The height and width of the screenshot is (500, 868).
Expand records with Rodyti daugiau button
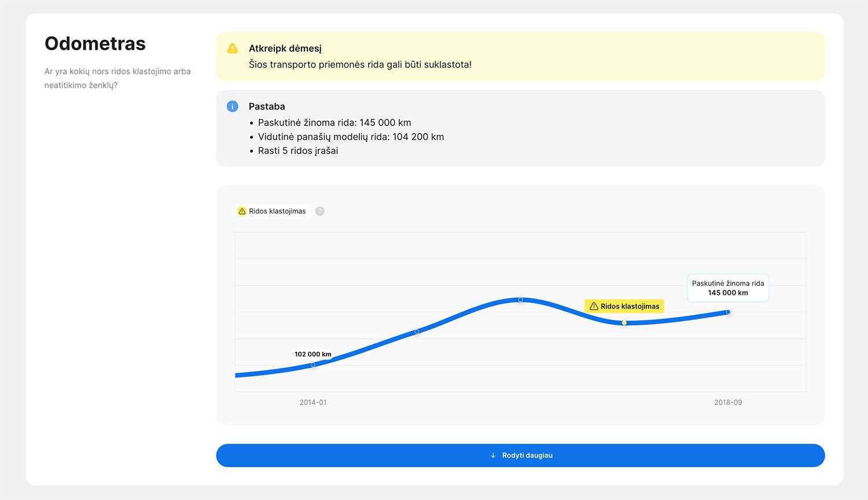pyautogui.click(x=520, y=455)
